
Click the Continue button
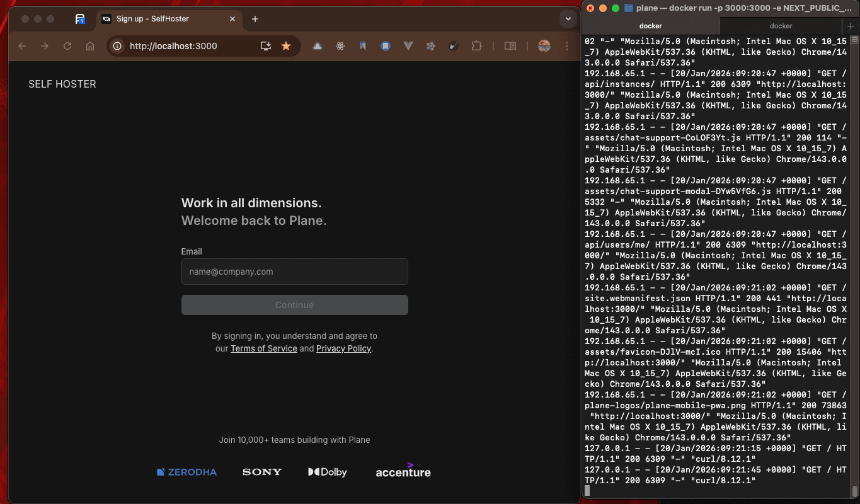(x=295, y=305)
